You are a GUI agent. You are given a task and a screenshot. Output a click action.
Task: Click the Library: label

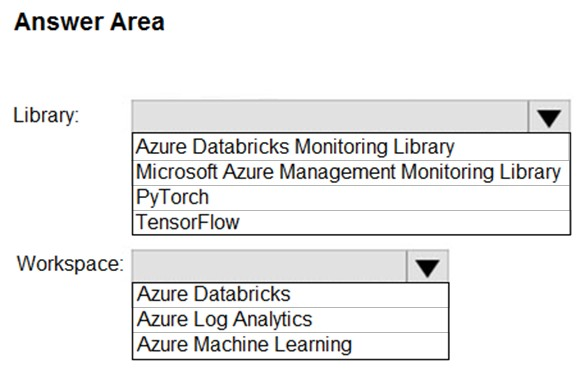pos(46,115)
